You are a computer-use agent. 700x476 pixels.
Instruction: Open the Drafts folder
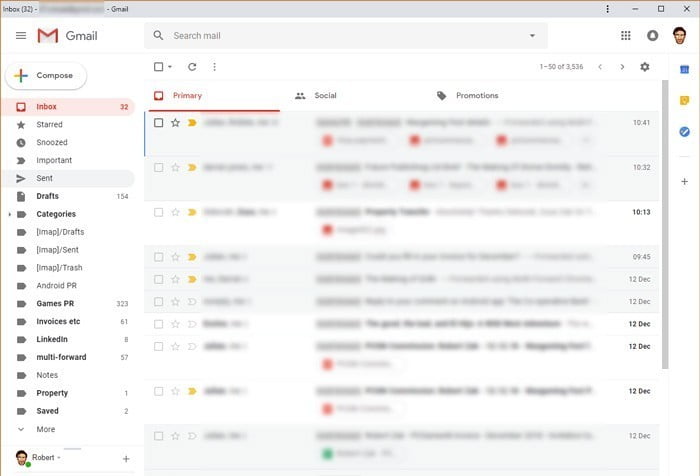point(68,196)
